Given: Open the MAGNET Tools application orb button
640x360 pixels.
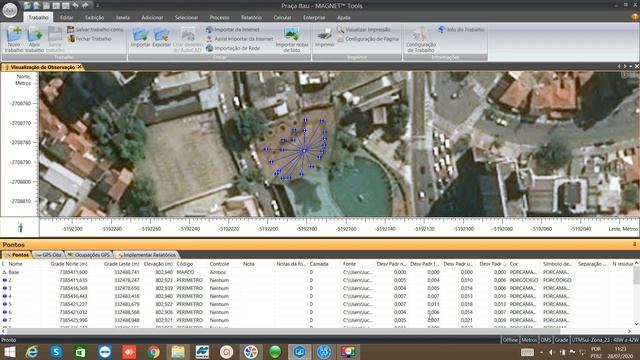Looking at the screenshot, I should pos(9,10).
